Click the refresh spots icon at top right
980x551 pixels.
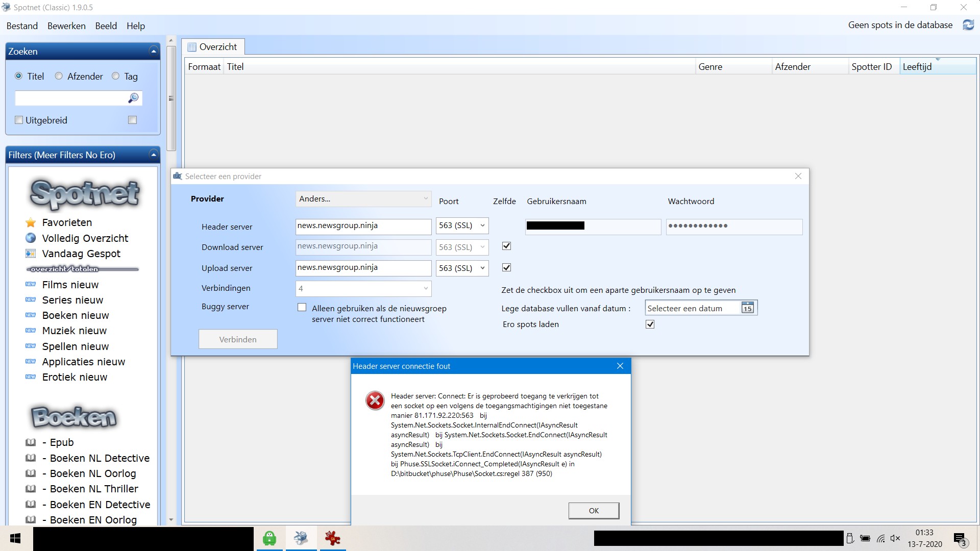[x=968, y=25]
